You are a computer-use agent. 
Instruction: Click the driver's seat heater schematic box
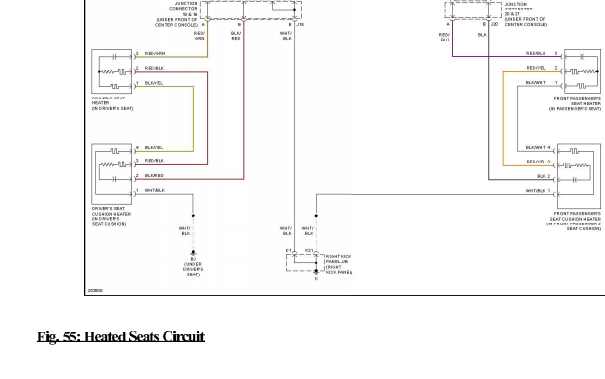point(112,71)
